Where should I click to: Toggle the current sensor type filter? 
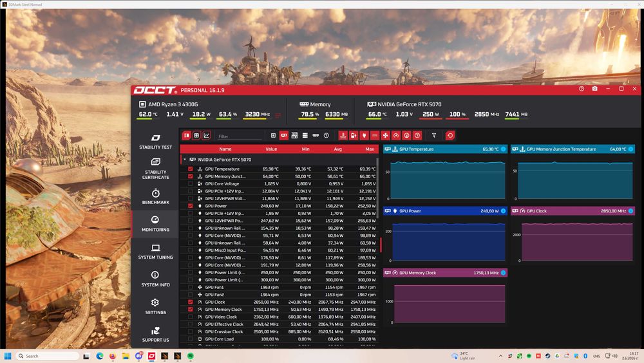pos(375,136)
